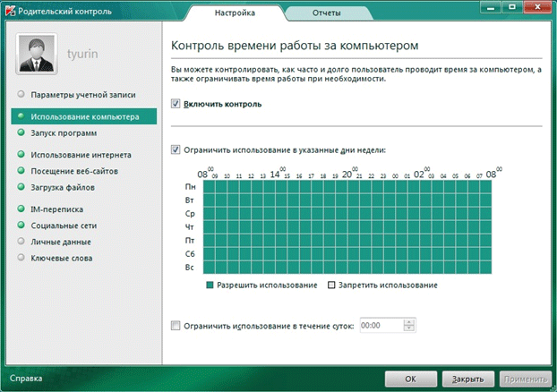Click the Сб day label of the schedule
This screenshot has width=557, height=392.
tap(190, 254)
